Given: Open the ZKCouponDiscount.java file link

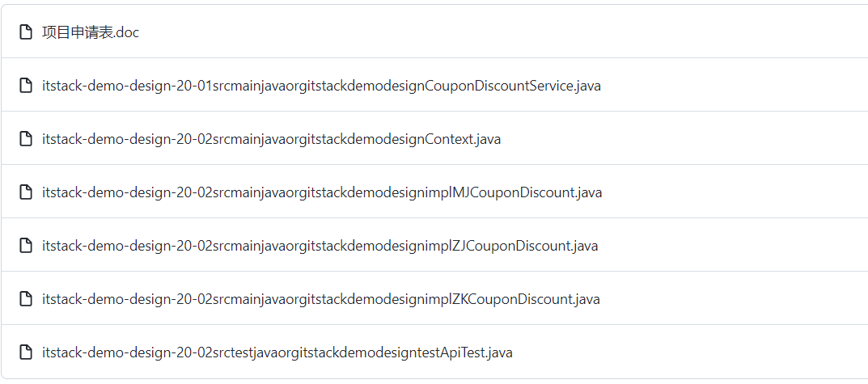Looking at the screenshot, I should [320, 299].
